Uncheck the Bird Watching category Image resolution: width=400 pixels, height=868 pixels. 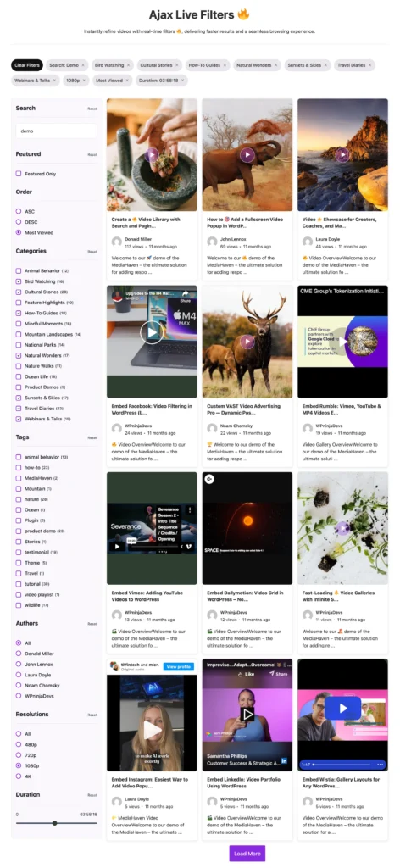tap(19, 281)
